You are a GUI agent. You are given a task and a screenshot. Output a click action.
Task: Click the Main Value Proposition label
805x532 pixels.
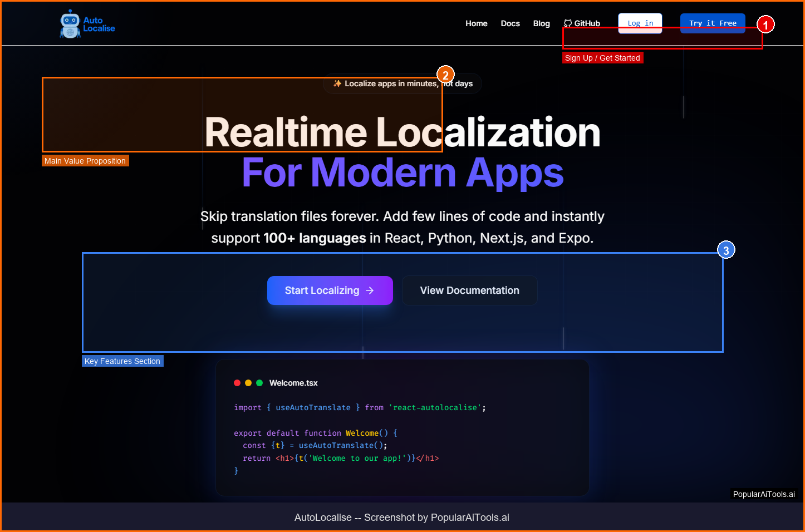[85, 161]
